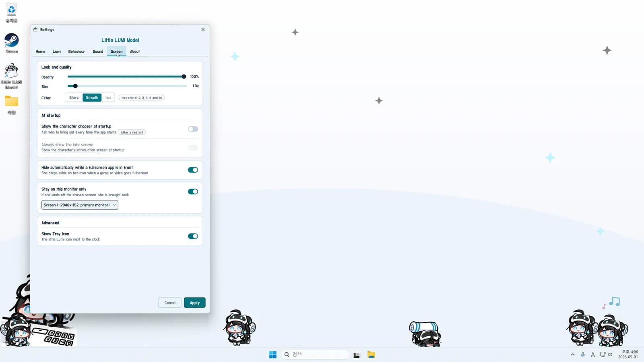Click the Lumi character carrying a rolled towel
This screenshot has width=644, height=362.
425,333
